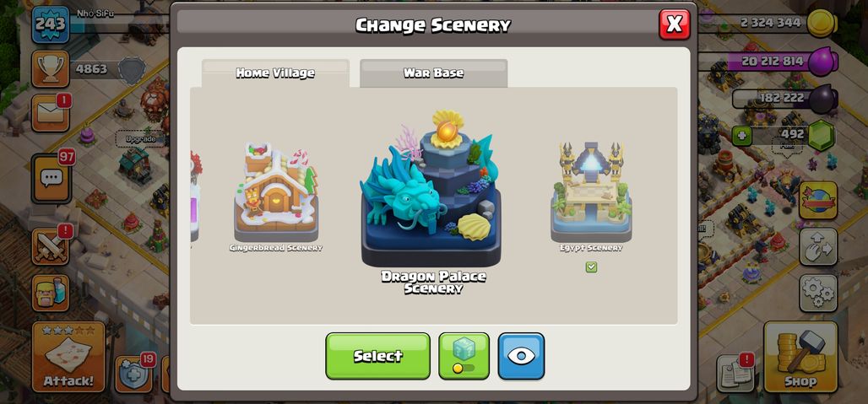Open the army barbarian icon

coord(51,293)
